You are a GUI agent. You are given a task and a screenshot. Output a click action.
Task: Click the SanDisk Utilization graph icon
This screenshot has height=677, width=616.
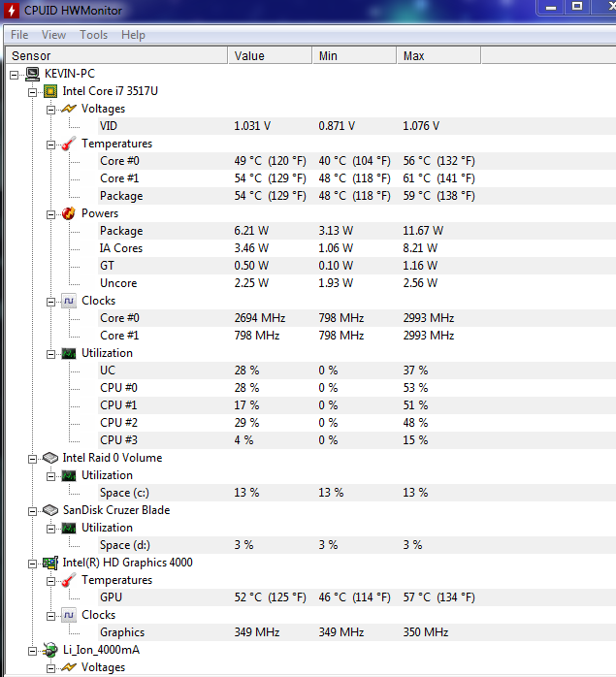point(69,528)
